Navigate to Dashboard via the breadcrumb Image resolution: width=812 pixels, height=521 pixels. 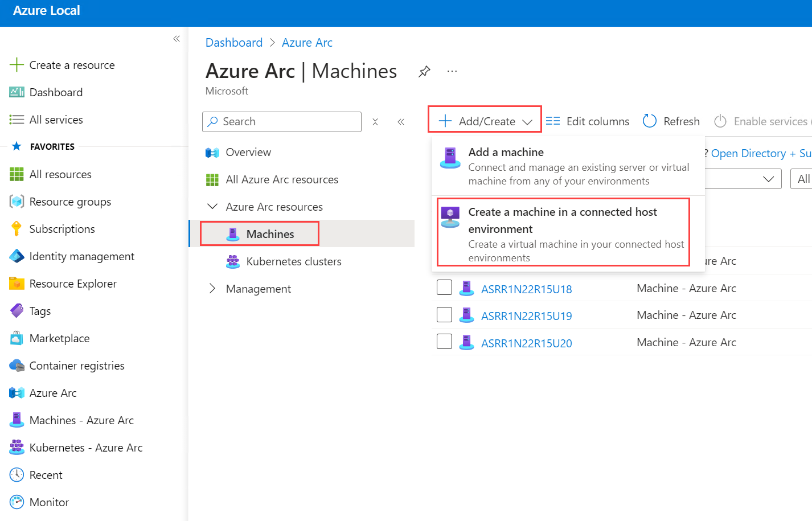coord(233,43)
